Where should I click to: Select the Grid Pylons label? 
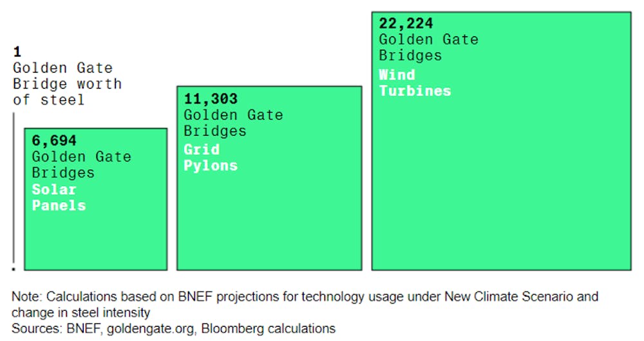(211, 158)
